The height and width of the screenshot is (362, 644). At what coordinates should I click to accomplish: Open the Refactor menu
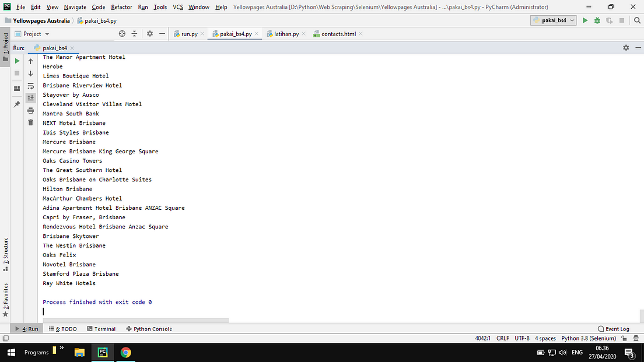[121, 7]
